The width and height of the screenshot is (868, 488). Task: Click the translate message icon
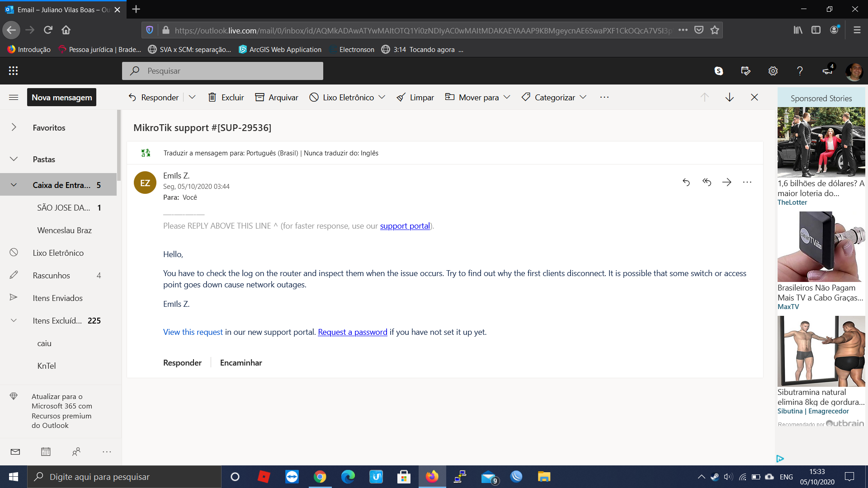point(146,153)
